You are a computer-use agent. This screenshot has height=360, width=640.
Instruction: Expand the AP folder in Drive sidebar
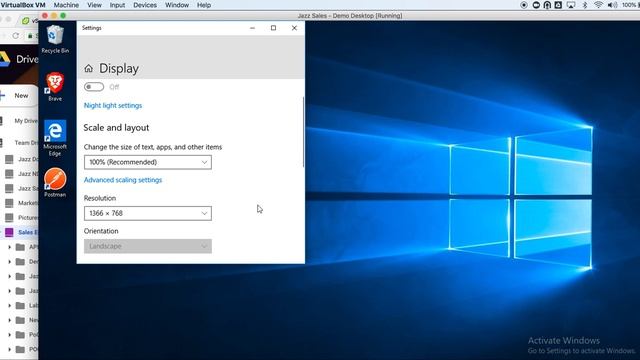click(x=9, y=247)
